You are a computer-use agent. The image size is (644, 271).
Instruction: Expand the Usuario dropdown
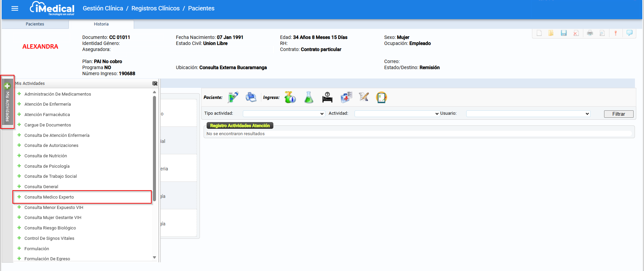(x=528, y=114)
